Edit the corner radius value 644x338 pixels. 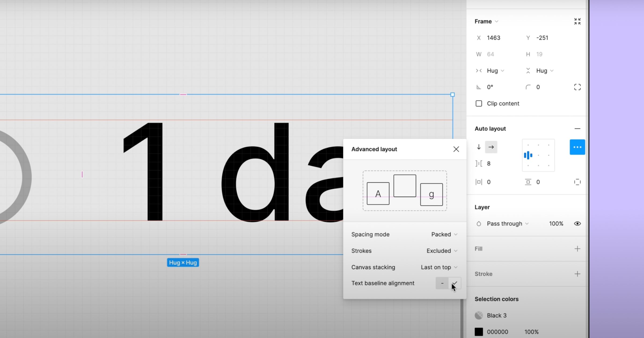pyautogui.click(x=538, y=87)
